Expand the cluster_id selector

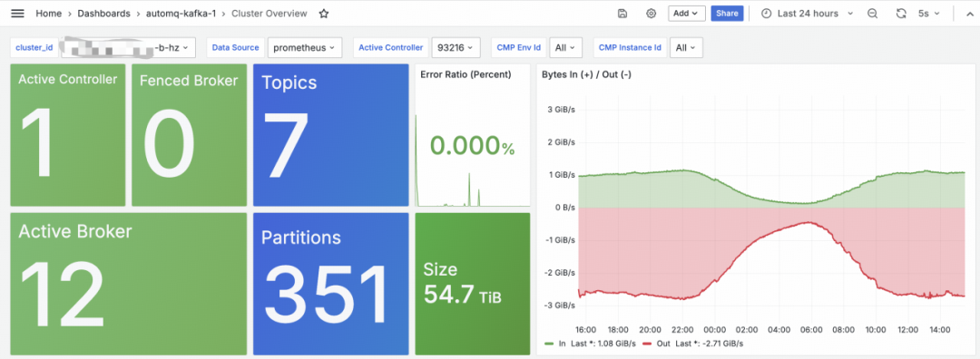click(129, 47)
